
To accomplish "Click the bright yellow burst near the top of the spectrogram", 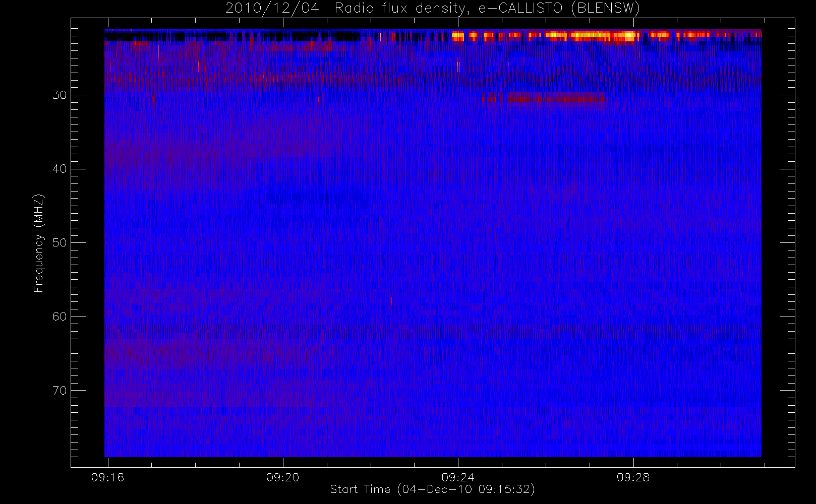I will pyautogui.click(x=593, y=36).
